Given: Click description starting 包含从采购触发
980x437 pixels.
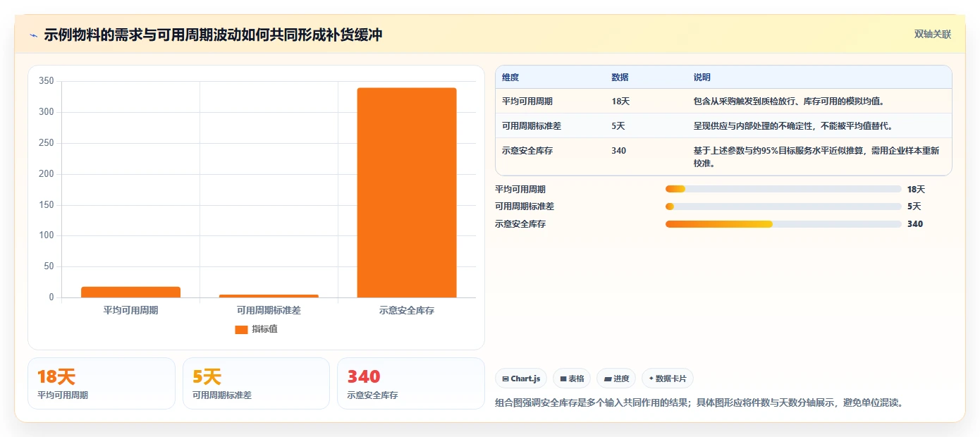Looking at the screenshot, I should point(789,101).
